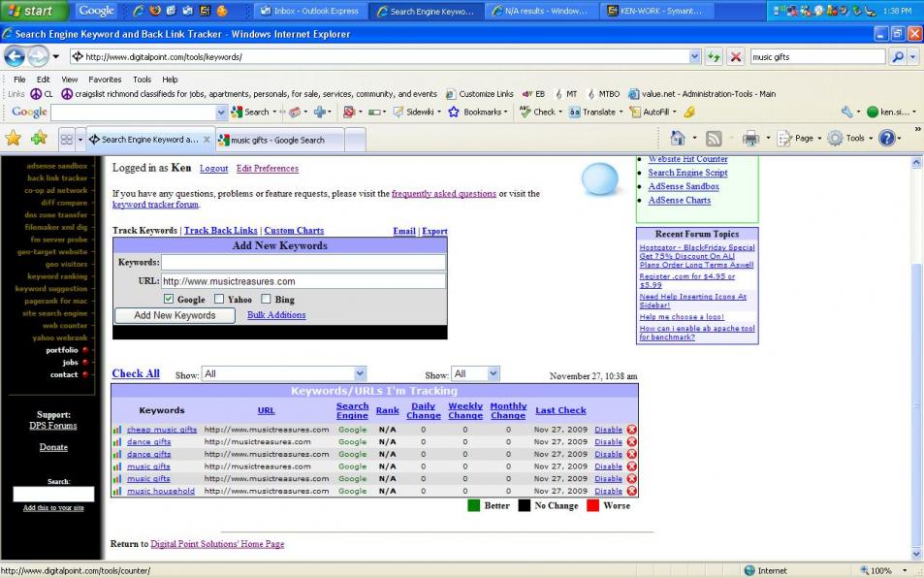Expand second Show All dropdown
The height and width of the screenshot is (578, 924).
(x=494, y=373)
